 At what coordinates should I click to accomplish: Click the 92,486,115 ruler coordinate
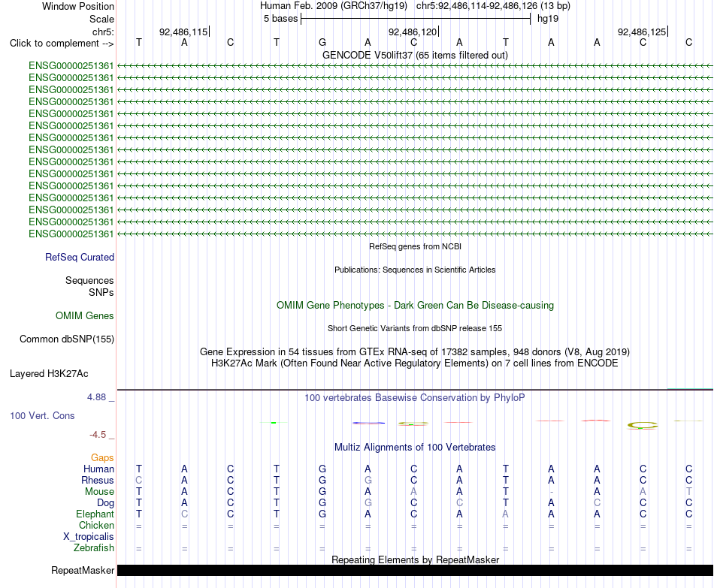pyautogui.click(x=183, y=32)
